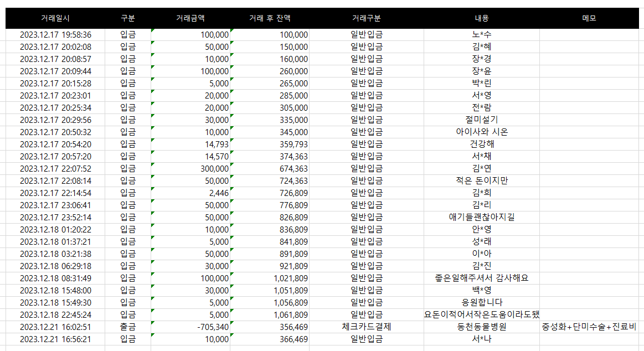Select balance cell 726,809
The image size is (644, 351).
(270, 193)
